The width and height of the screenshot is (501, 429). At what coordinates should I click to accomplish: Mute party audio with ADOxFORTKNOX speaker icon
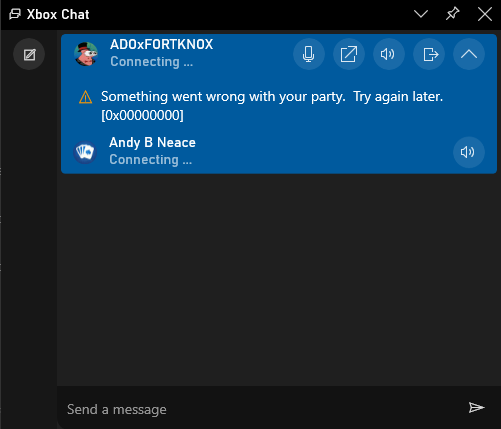[x=389, y=54]
